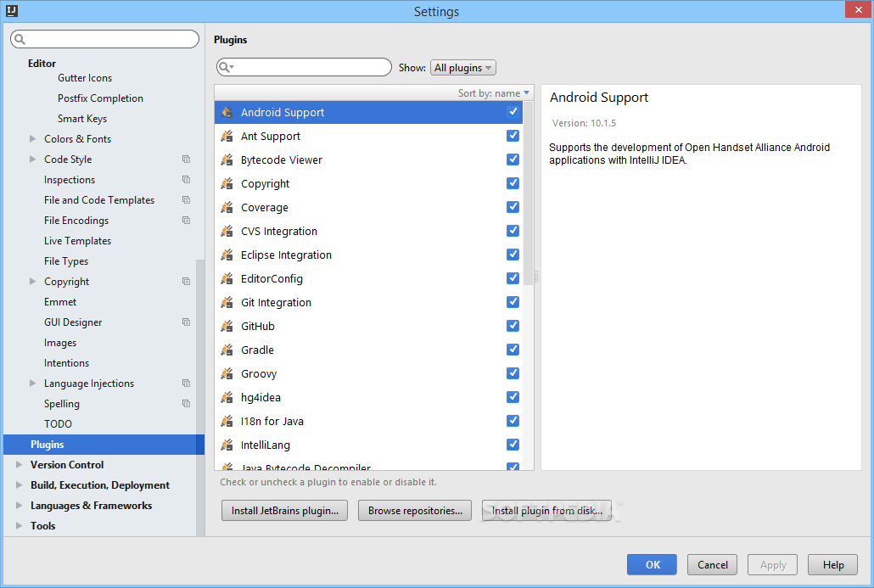Click the project-level icon next to Language Injections
Screen dimensions: 874x588
point(186,384)
